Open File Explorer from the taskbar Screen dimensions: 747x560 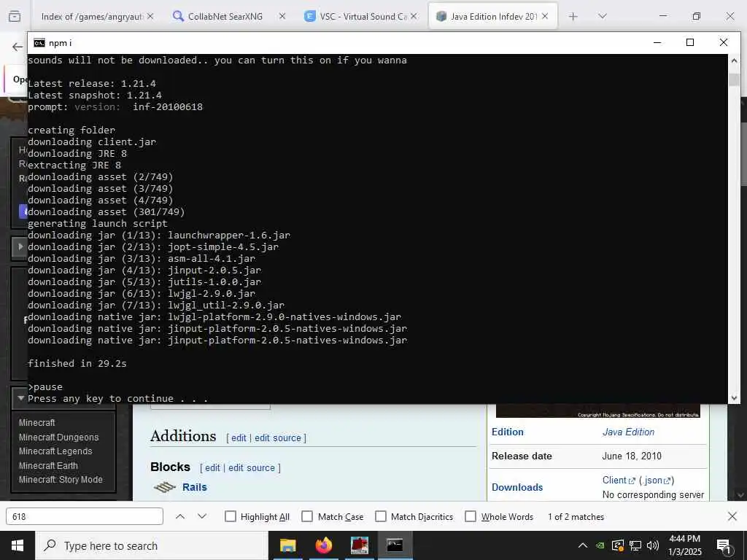pos(287,545)
